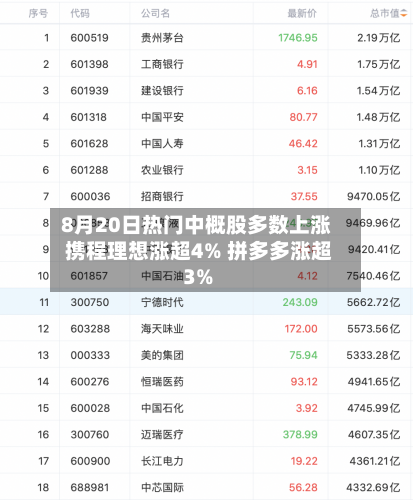Viewport: 413px width, 500px height.
Task: Open company 中芯国际
Action: click(162, 488)
